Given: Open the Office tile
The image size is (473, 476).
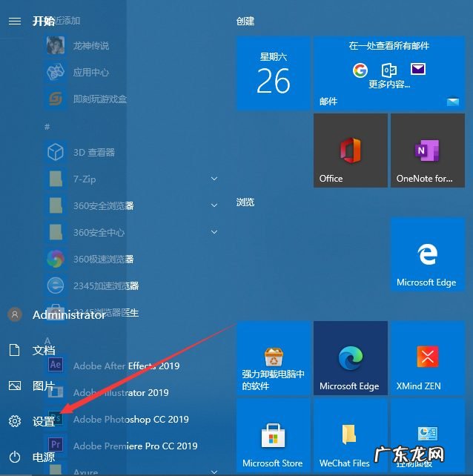Looking at the screenshot, I should point(351,151).
